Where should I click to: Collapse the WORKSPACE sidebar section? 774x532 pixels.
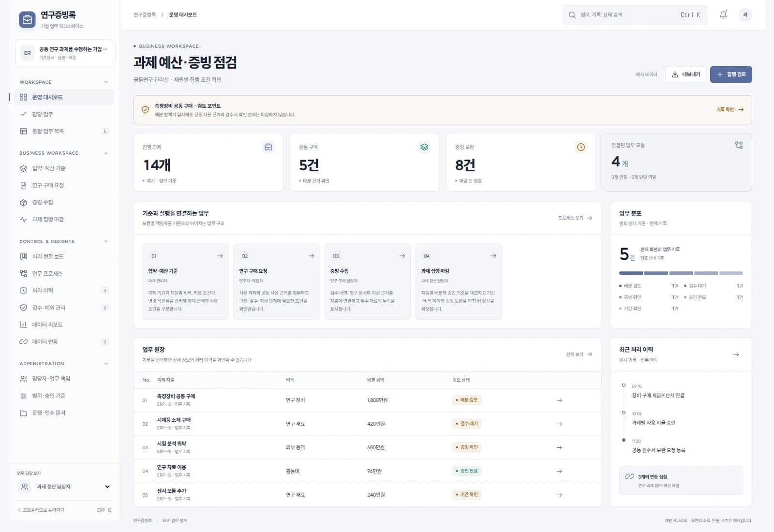click(x=106, y=82)
